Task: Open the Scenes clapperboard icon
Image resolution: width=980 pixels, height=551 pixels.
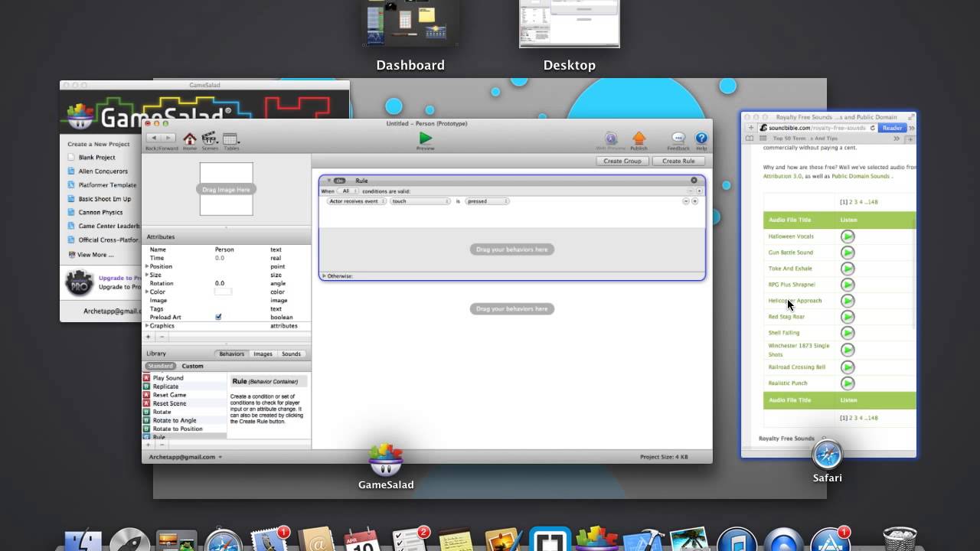Action: 210,139
